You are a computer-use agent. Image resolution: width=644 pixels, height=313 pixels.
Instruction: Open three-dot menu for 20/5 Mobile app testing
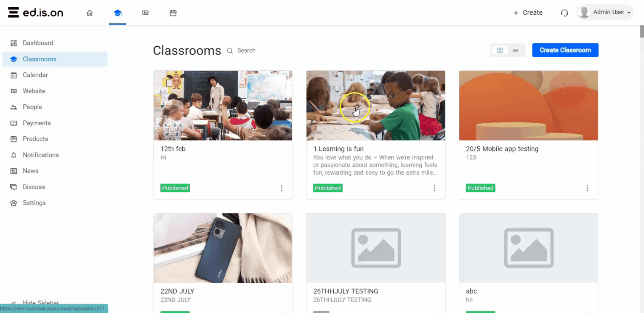click(587, 188)
